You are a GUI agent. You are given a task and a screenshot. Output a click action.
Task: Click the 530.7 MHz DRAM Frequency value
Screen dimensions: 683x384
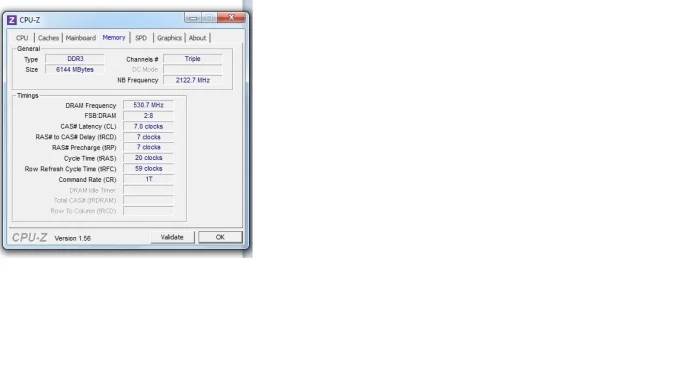coord(149,105)
